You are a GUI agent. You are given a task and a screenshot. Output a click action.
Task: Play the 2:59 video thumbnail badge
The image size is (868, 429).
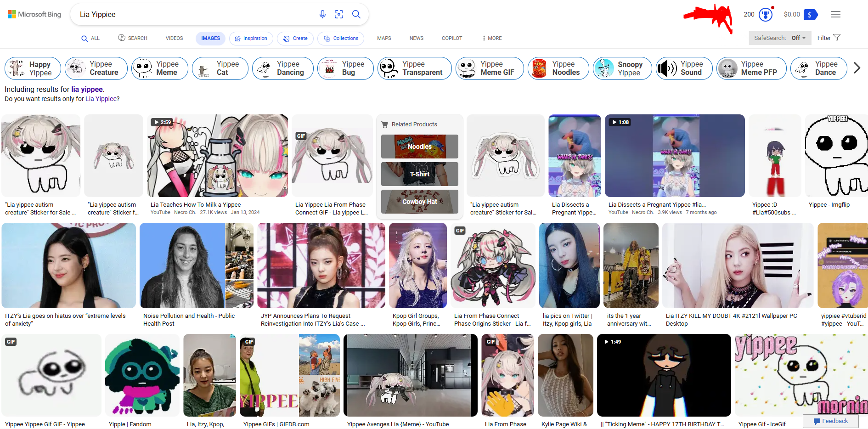tap(162, 122)
